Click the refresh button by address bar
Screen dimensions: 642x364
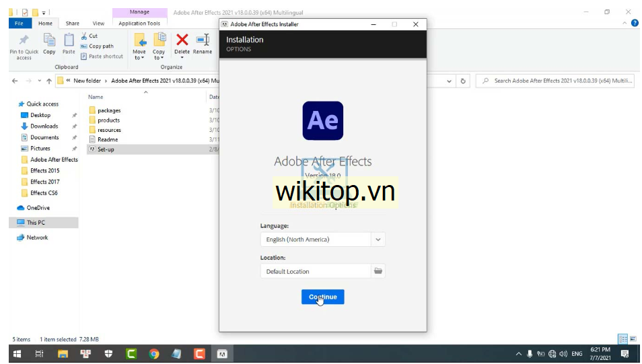463,81
